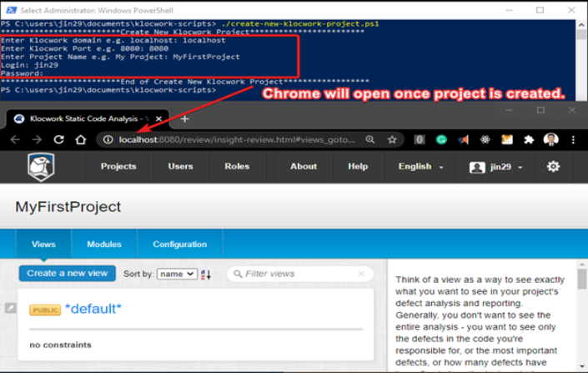
Task: Click the help panel scrollbar down arrow
Action: point(581,366)
